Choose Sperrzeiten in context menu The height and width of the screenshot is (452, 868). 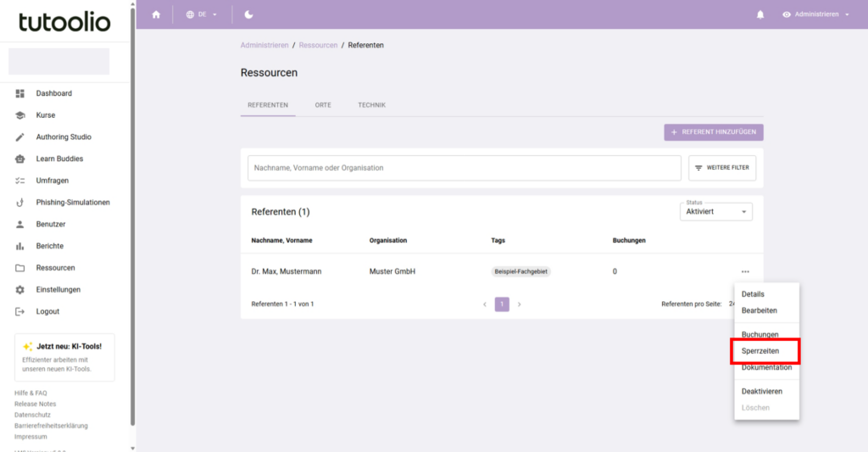point(766,351)
